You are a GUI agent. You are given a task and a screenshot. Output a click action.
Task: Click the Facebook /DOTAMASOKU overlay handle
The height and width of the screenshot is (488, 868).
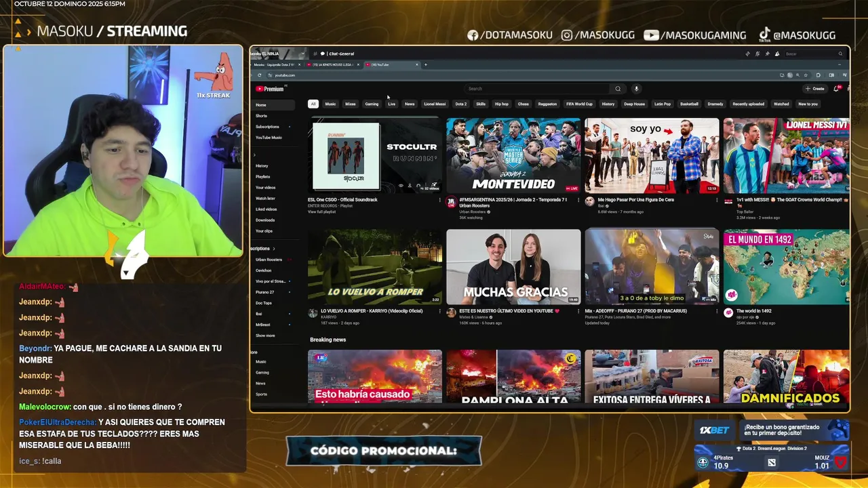click(x=510, y=35)
